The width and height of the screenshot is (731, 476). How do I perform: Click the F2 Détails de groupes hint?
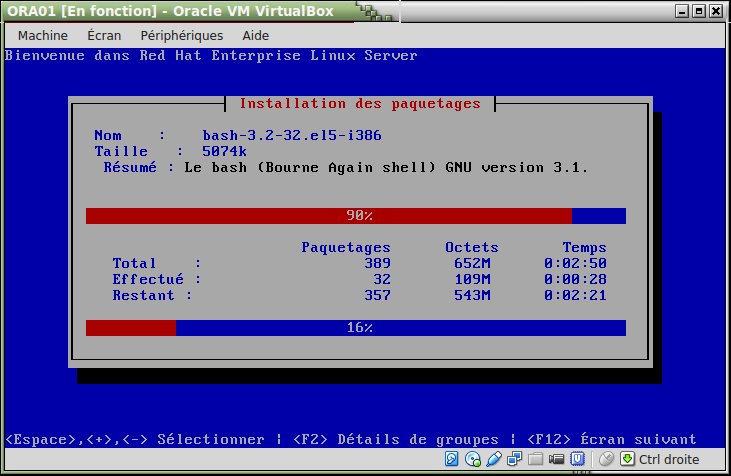396,440
